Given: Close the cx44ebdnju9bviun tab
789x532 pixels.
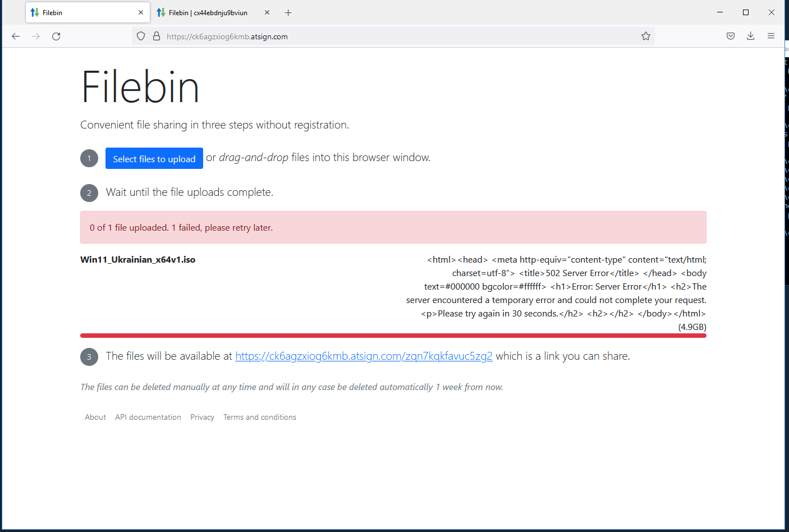Looking at the screenshot, I should 267,12.
